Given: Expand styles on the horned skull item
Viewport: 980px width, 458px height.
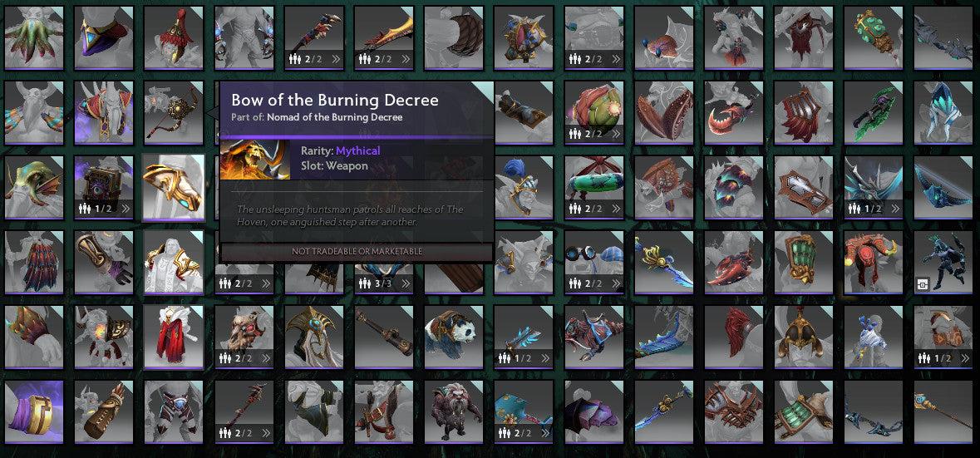Looking at the screenshot, I should click(x=266, y=358).
